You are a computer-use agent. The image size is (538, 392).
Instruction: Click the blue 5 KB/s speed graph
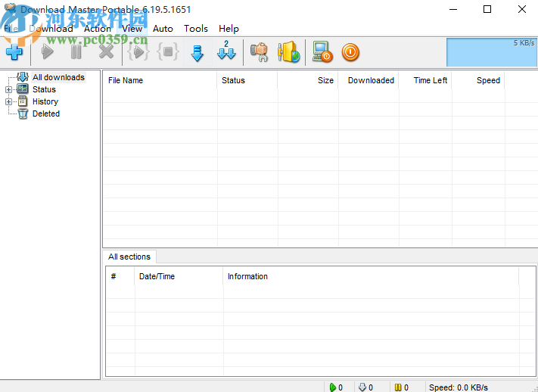coord(492,52)
